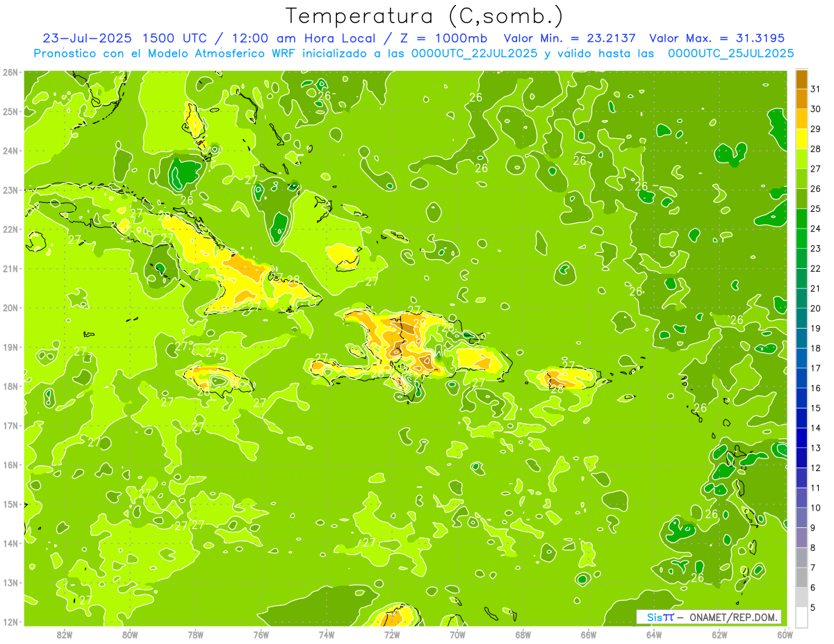Click the legend value '14'
This screenshot has height=644, width=834.
(816, 428)
